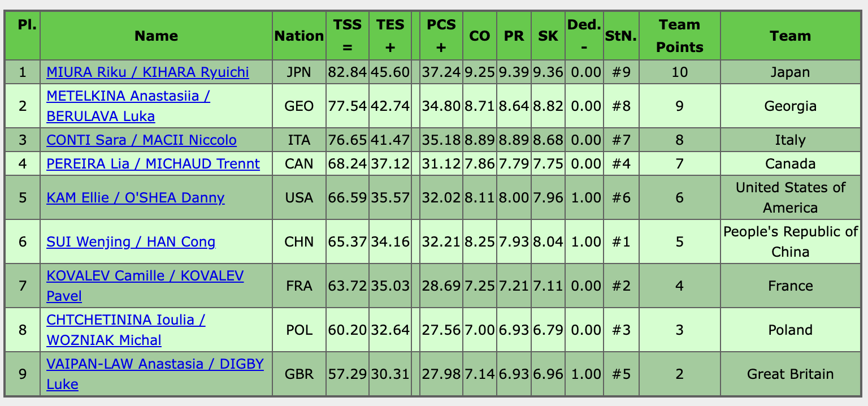Click the Nation column header

click(299, 36)
